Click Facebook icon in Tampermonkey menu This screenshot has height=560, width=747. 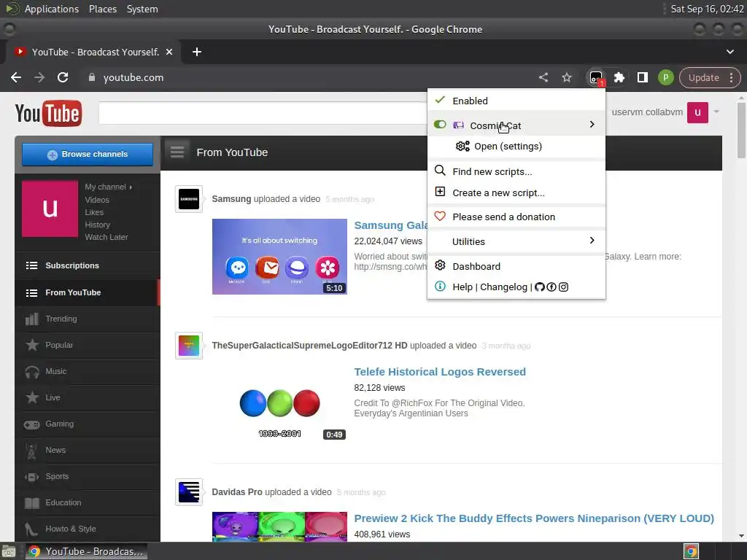(551, 287)
